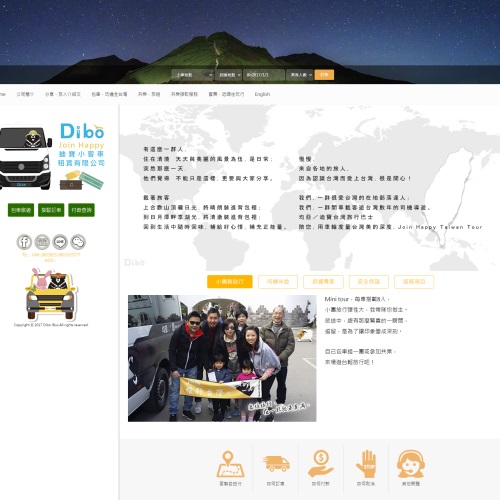Image resolution: width=500 pixels, height=500 pixels.
Task: Click the white van with bear illustration
Action: pyautogui.click(x=26, y=159)
